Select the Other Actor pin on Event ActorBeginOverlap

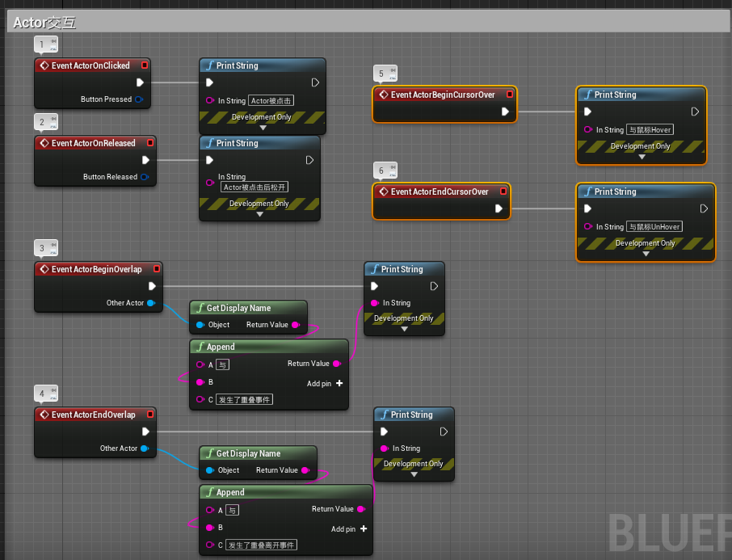(x=150, y=303)
